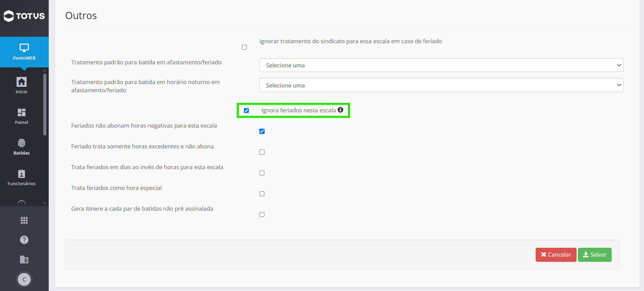The width and height of the screenshot is (644, 291).
Task: Click the TOTVS logo
Action: pos(24,16)
